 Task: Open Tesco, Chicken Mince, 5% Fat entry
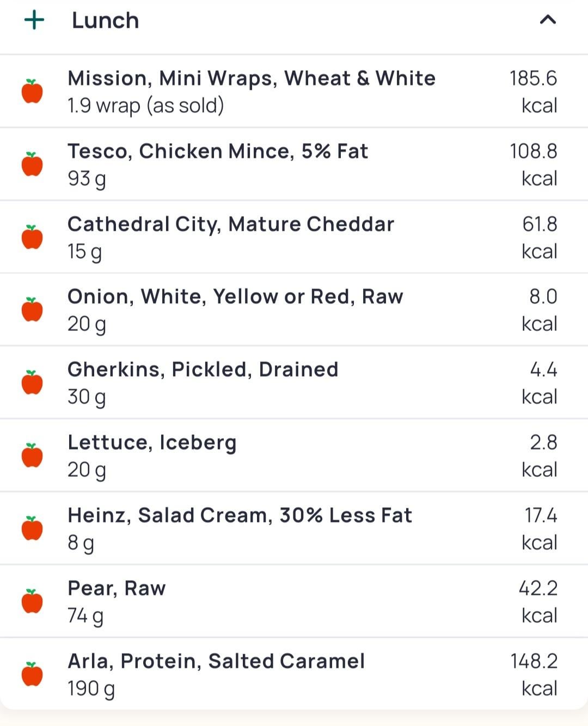pos(217,151)
